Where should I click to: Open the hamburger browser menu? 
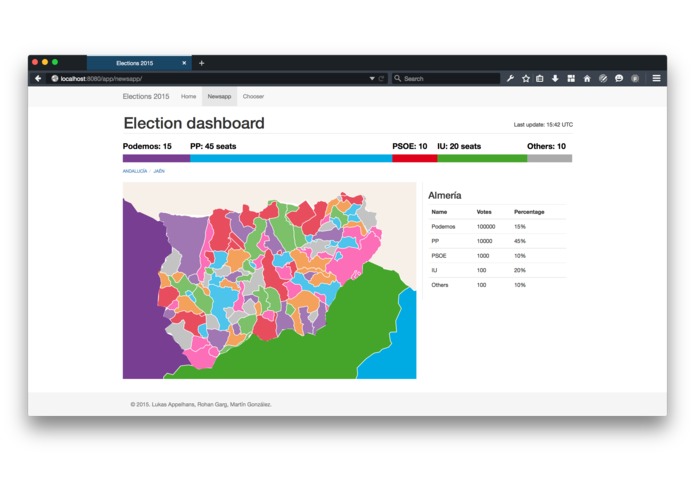656,78
